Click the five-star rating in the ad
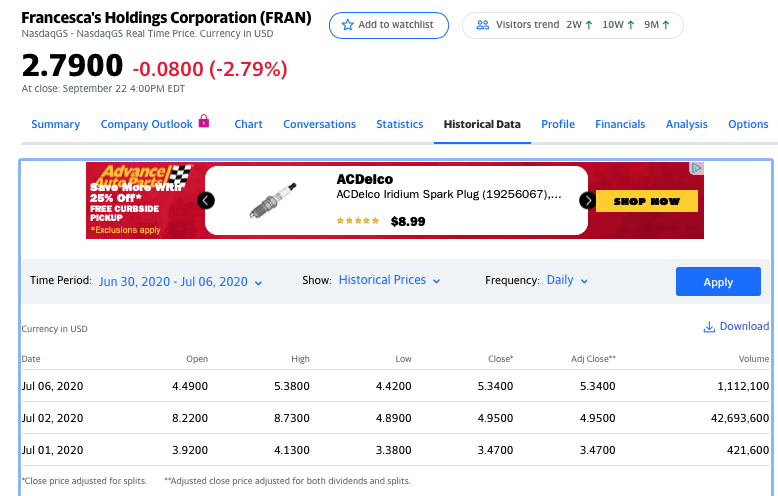Image resolution: width=778 pixels, height=496 pixels. [358, 221]
